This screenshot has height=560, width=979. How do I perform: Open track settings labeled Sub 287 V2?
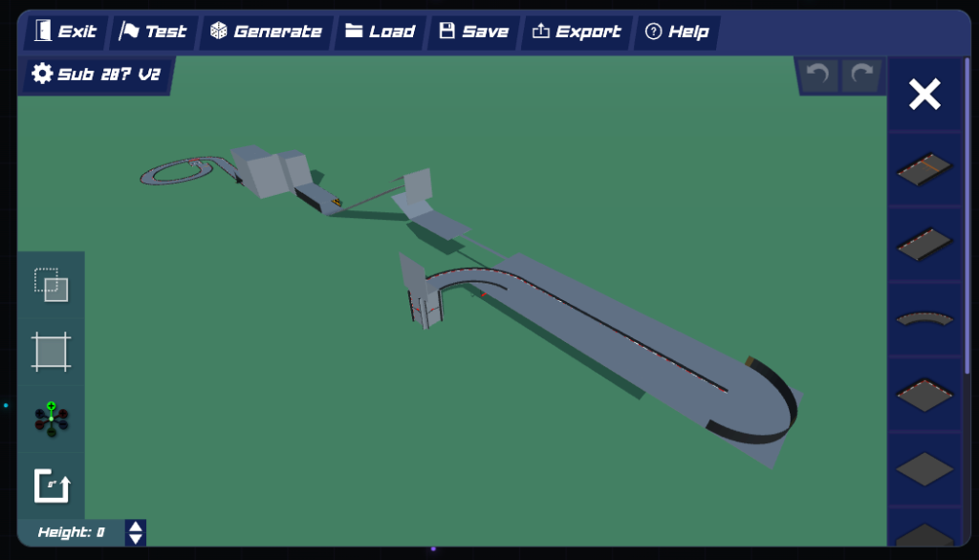pos(96,75)
